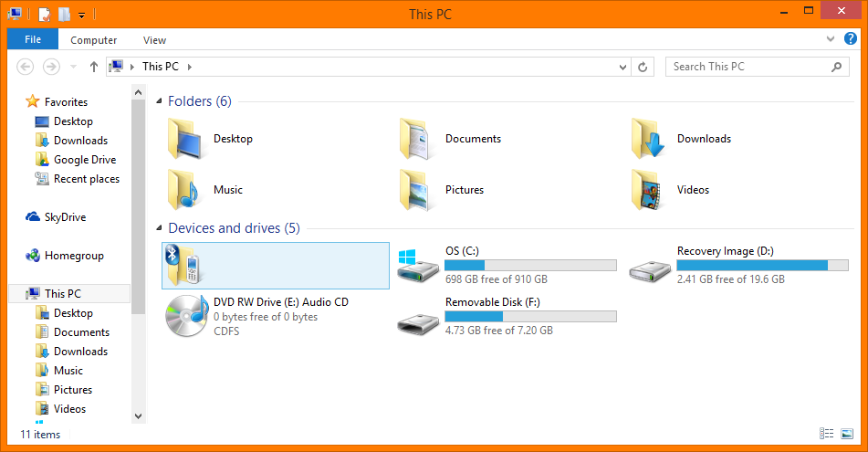Open the File menu
The image size is (868, 452).
(x=33, y=39)
